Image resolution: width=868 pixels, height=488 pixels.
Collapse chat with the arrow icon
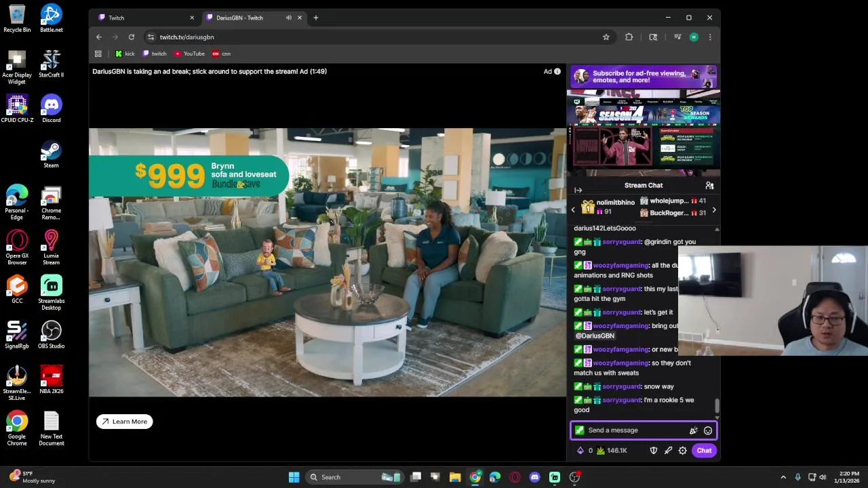578,190
